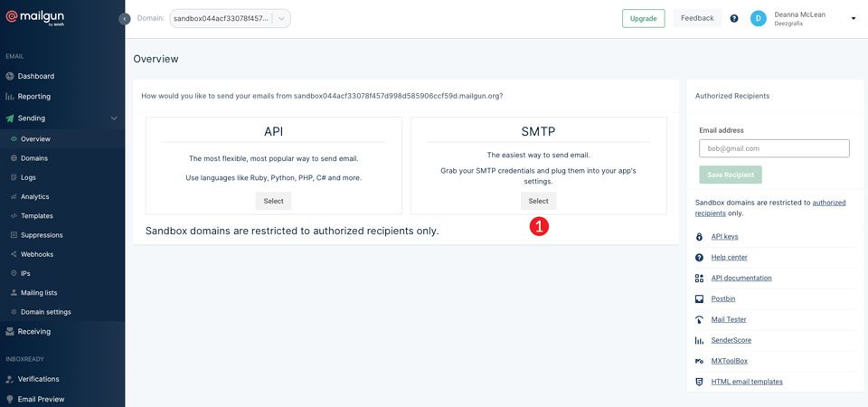Open the help question mark icon
Viewport: 868px width, 407px height.
pos(734,18)
